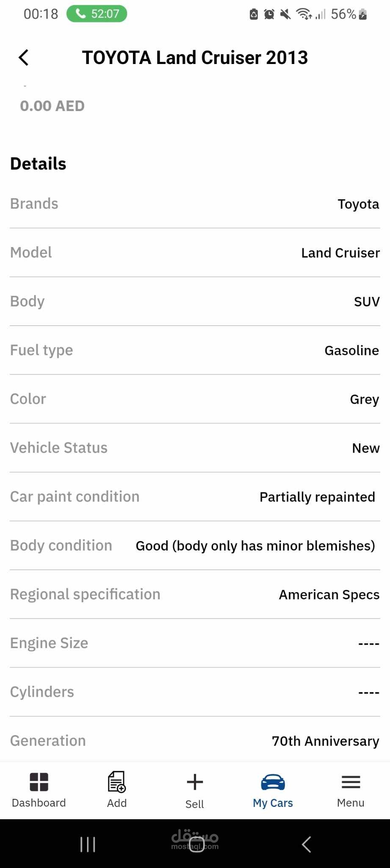Tap the back arrow beside the title
The height and width of the screenshot is (868, 390).
(24, 58)
